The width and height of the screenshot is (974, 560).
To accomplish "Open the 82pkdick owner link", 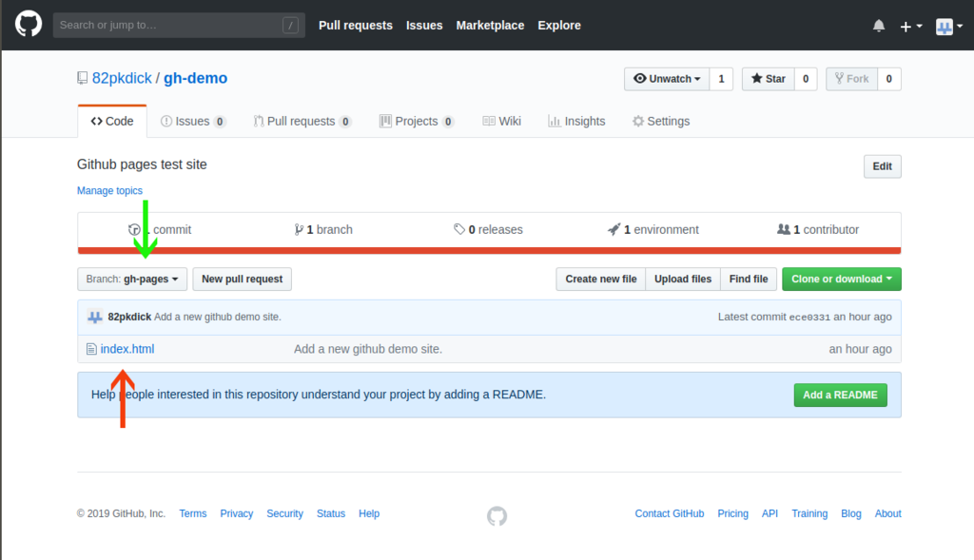I will click(x=122, y=78).
